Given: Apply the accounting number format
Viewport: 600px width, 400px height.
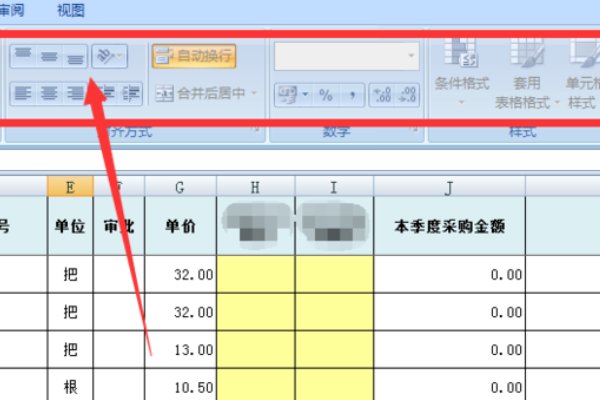Looking at the screenshot, I should [288, 95].
